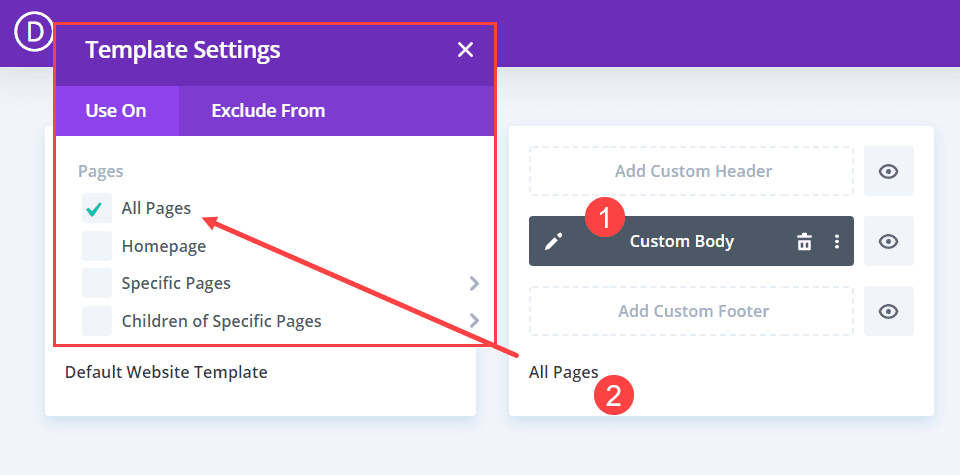Click Add Custom Footer
The width and height of the screenshot is (960, 475).
692,311
